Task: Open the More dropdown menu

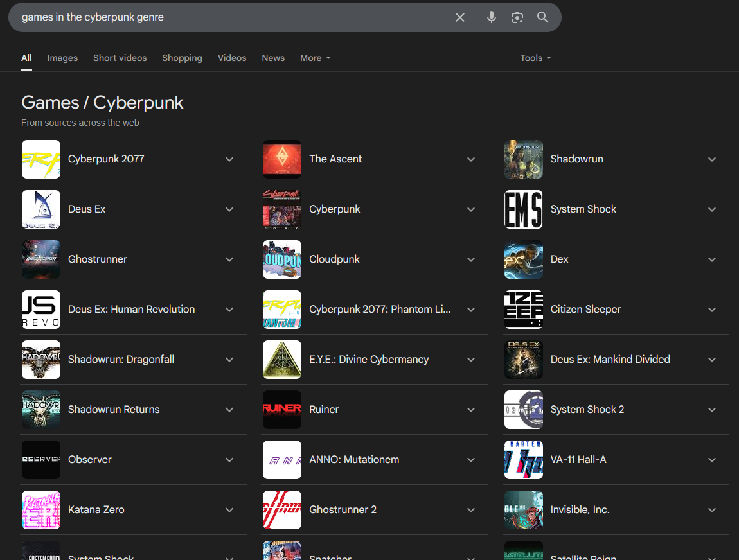Action: tap(316, 58)
